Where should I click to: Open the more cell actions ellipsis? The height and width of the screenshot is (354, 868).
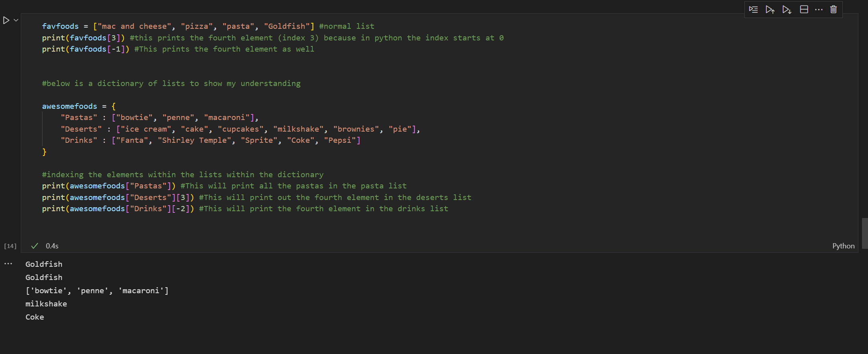coord(819,10)
